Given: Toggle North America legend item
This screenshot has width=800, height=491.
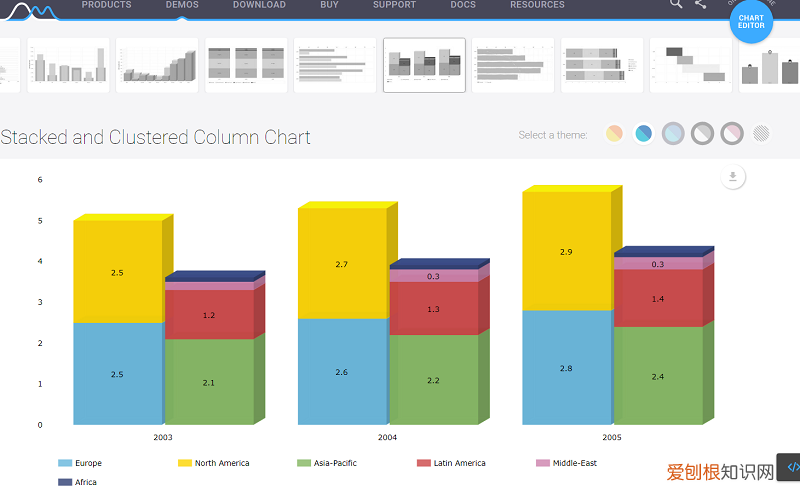Looking at the screenshot, I should click(213, 463).
